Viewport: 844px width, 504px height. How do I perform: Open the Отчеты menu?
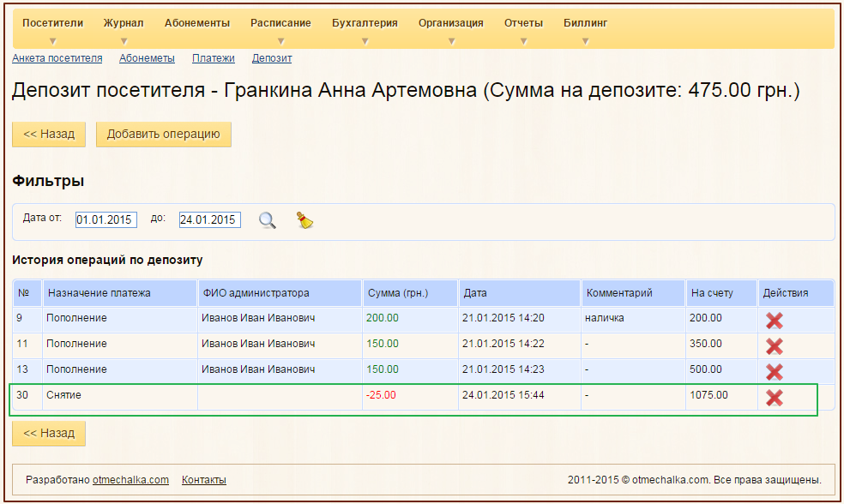pyautogui.click(x=523, y=23)
